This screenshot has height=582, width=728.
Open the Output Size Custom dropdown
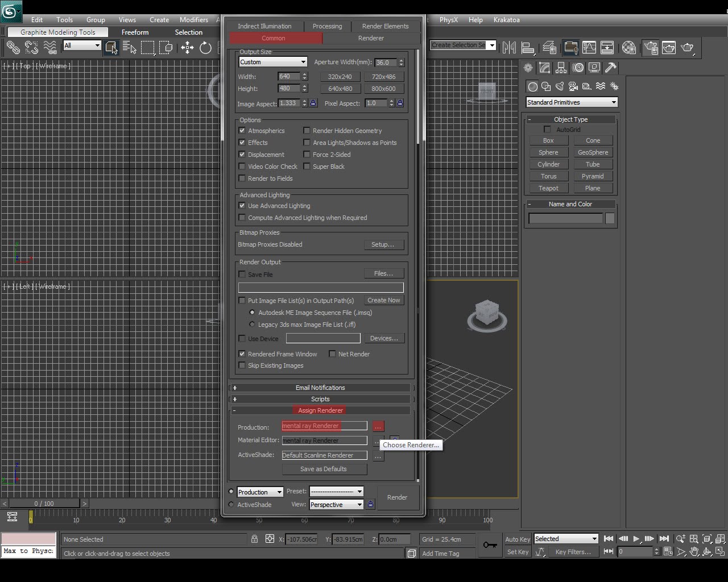[273, 62]
